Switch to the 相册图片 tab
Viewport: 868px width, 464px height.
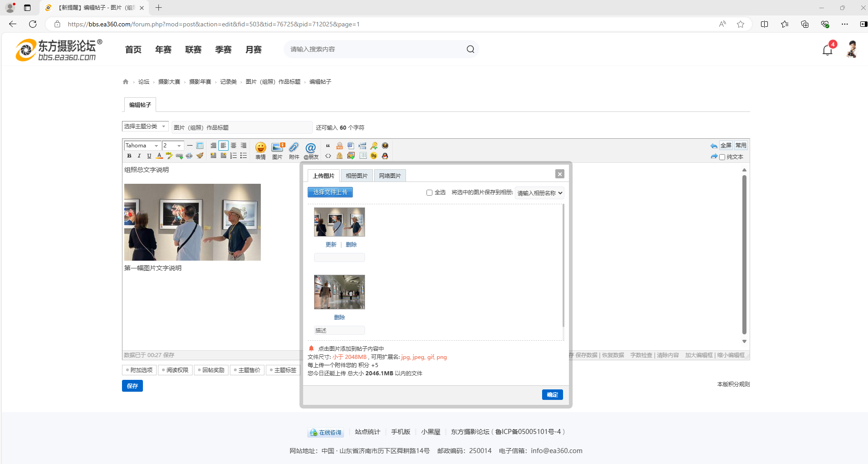click(x=356, y=176)
